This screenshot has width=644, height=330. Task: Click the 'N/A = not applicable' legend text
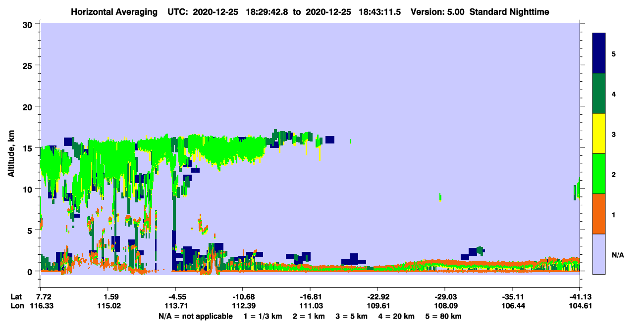pos(195,316)
